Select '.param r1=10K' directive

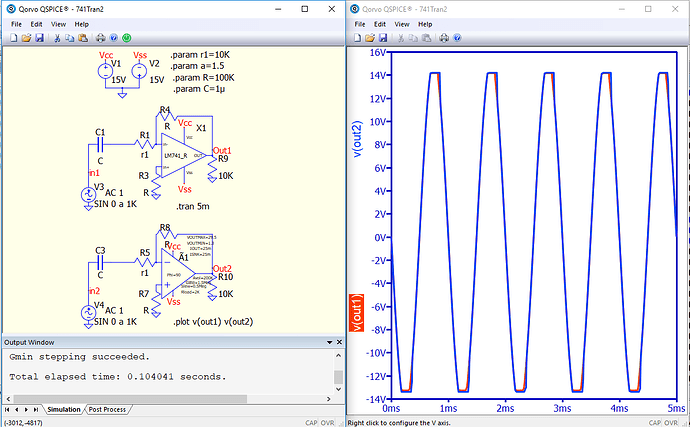(x=200, y=55)
